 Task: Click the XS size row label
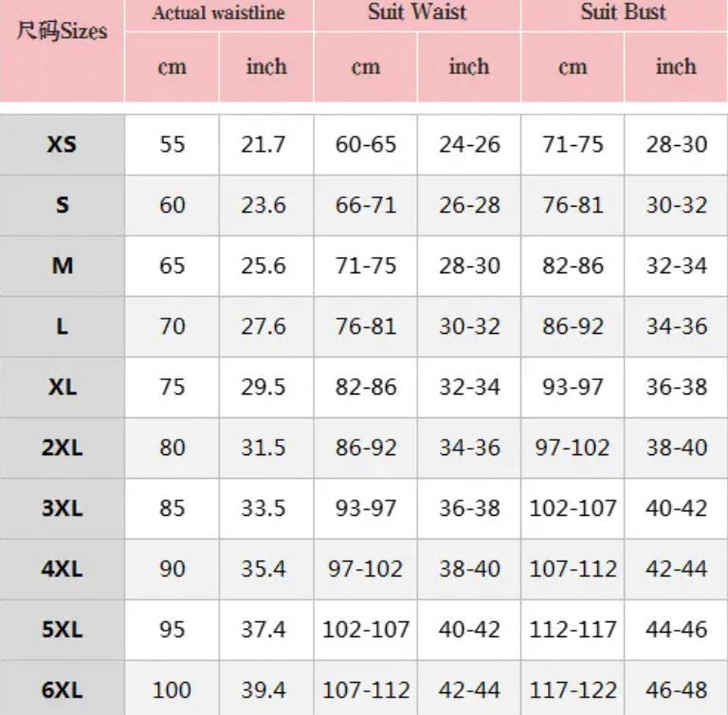pos(63,144)
